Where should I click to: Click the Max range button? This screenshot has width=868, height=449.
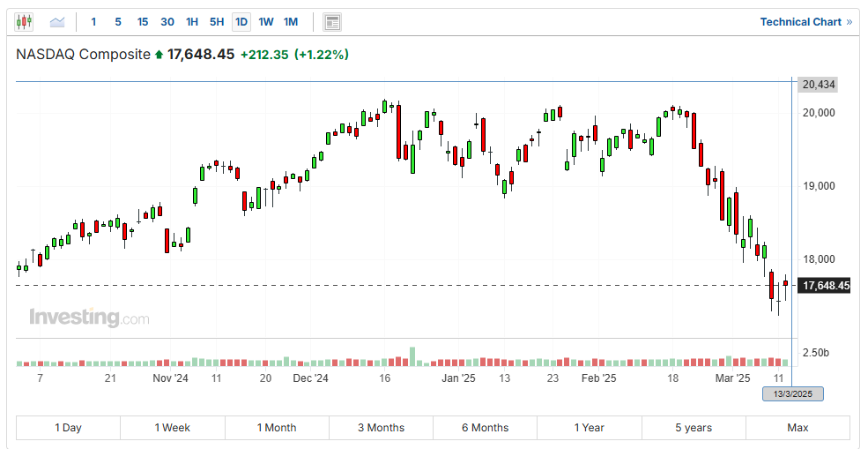click(798, 428)
